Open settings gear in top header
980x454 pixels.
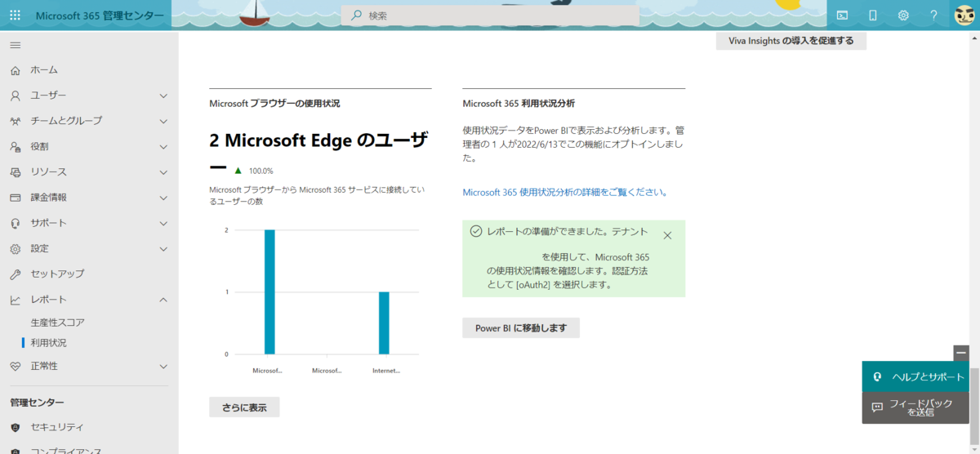(903, 15)
